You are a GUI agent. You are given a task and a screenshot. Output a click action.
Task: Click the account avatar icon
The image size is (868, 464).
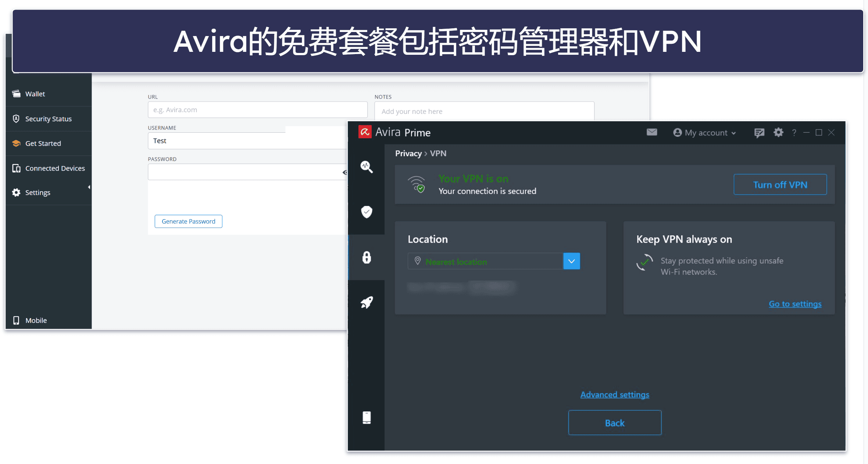[x=677, y=132]
